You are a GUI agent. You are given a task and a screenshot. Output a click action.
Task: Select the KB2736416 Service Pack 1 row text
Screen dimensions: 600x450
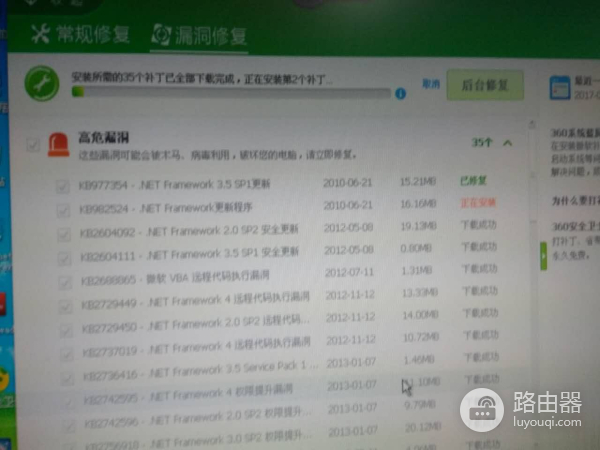201,370
